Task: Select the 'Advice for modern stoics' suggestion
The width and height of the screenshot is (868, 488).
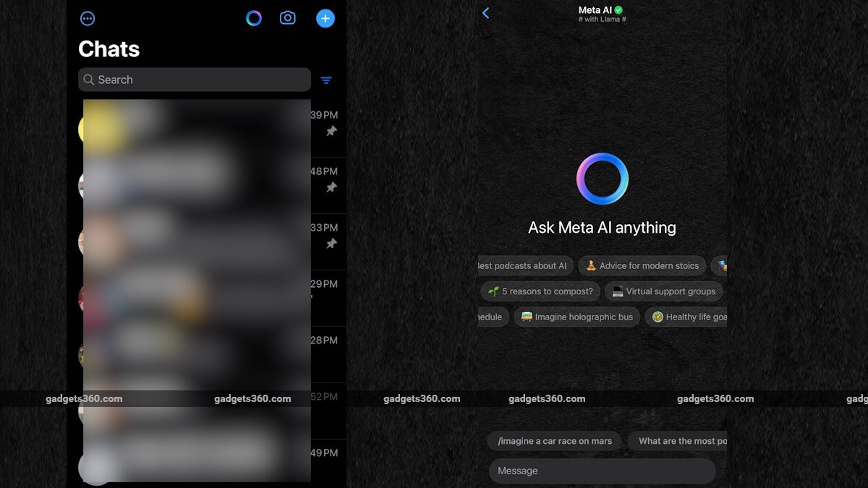Action: click(642, 265)
